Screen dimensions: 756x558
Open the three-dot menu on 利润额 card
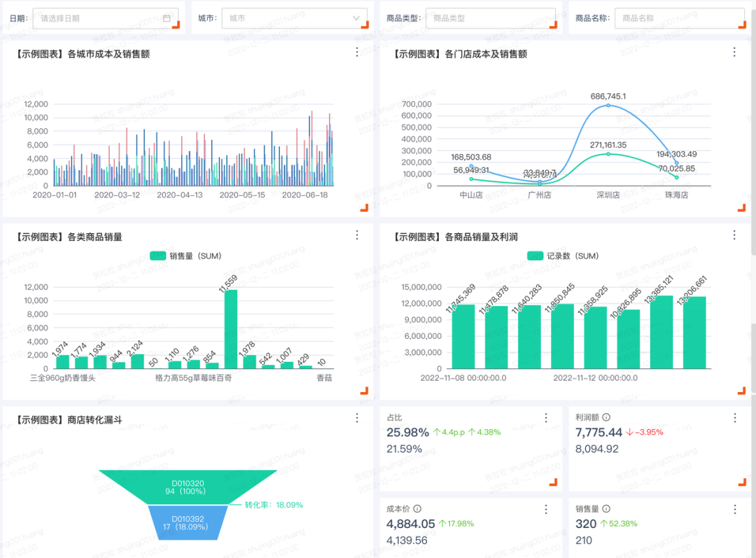tap(735, 418)
